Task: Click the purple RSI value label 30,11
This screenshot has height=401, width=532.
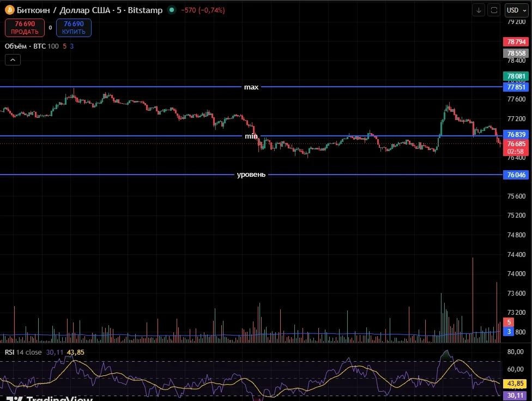Action: coord(516,395)
